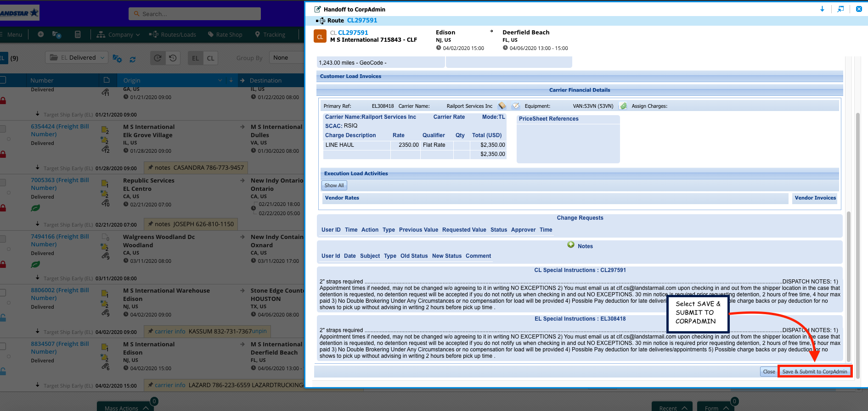Expand Target Ship Early row dated 02/21/2020 07:00
The image size is (868, 411).
[x=38, y=224]
